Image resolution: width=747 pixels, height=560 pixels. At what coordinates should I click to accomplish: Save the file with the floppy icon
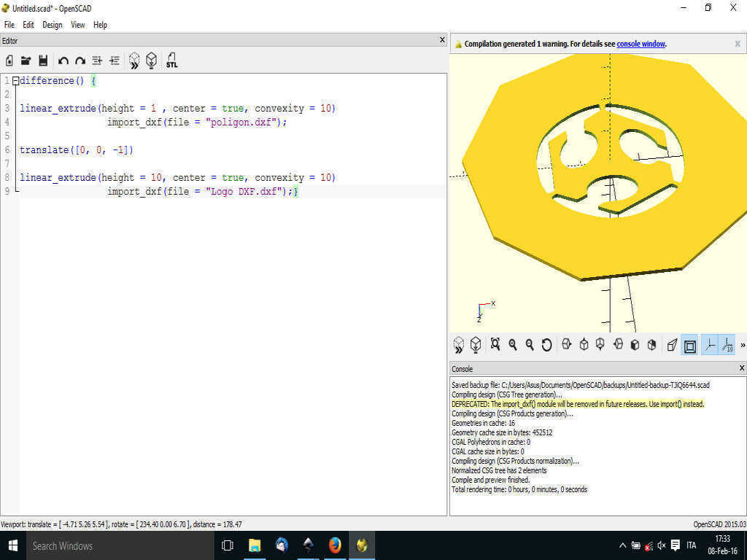coord(43,61)
